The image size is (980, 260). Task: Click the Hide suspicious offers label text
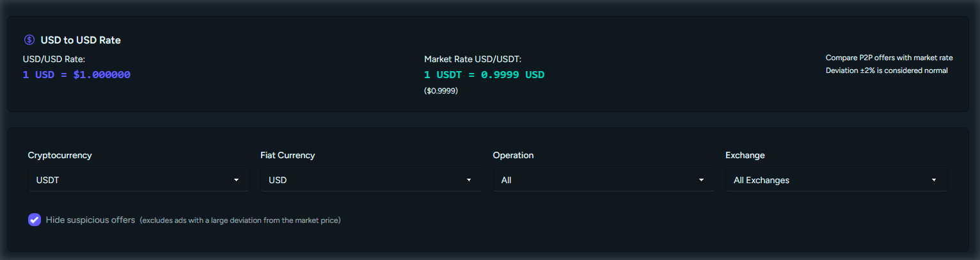point(90,220)
